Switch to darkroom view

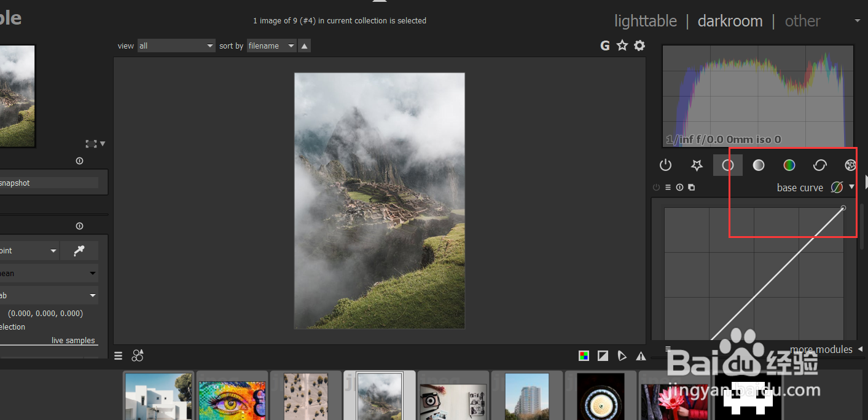pos(730,21)
